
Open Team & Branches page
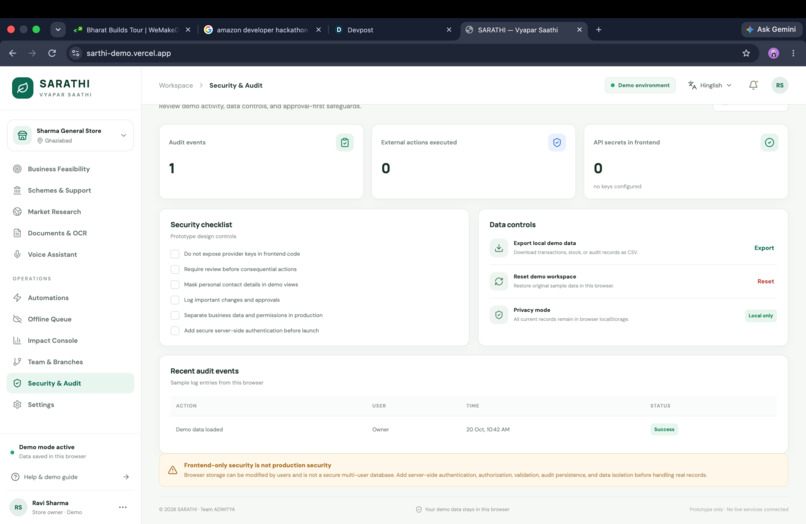pos(70,362)
